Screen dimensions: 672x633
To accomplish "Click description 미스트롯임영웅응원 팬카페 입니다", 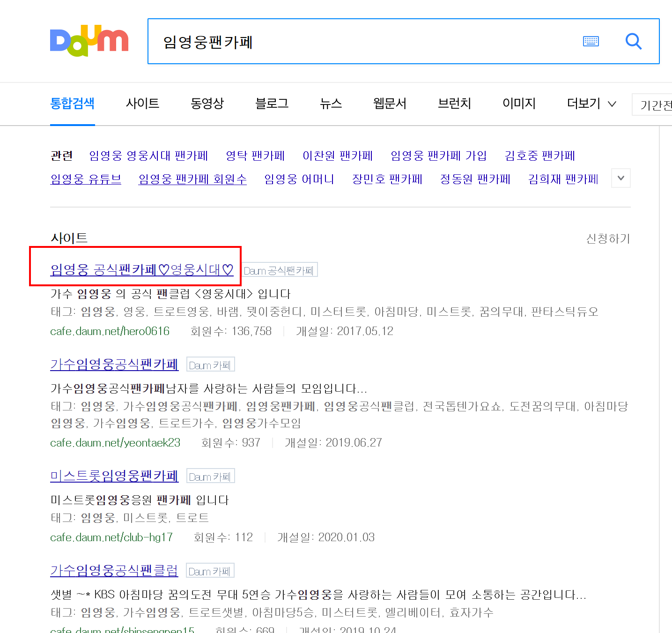I will point(140,500).
